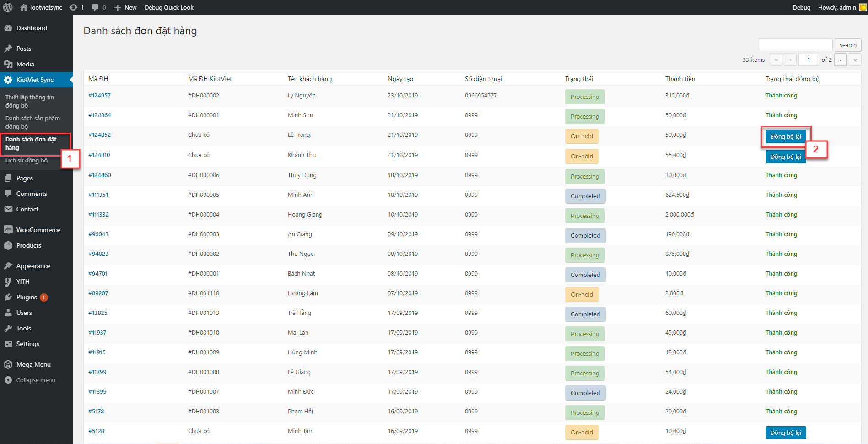Open the Dashboard menu
Image resolution: width=868 pixels, height=444 pixels.
coord(32,28)
